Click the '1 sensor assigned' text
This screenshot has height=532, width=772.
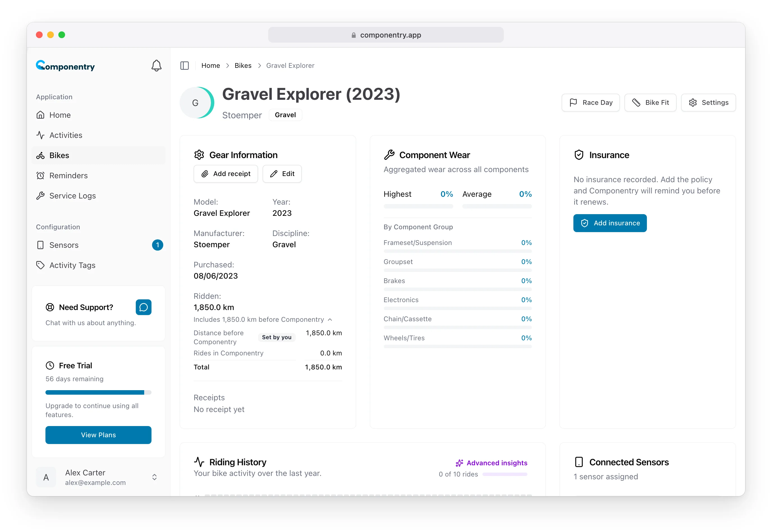click(606, 477)
